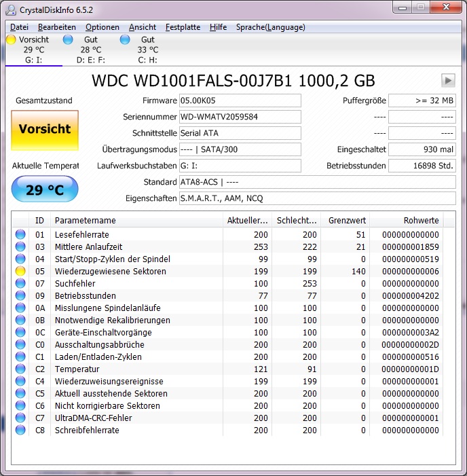
Task: Click status icon of Suchfehler row
Action: (20, 283)
